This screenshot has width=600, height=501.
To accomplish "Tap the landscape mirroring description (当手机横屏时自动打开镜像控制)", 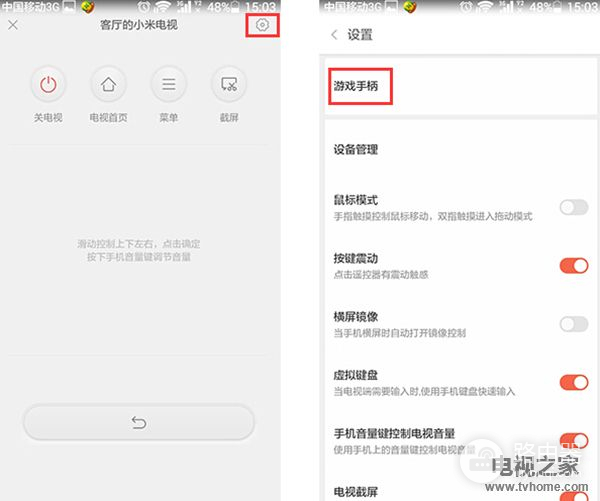I will 400,333.
